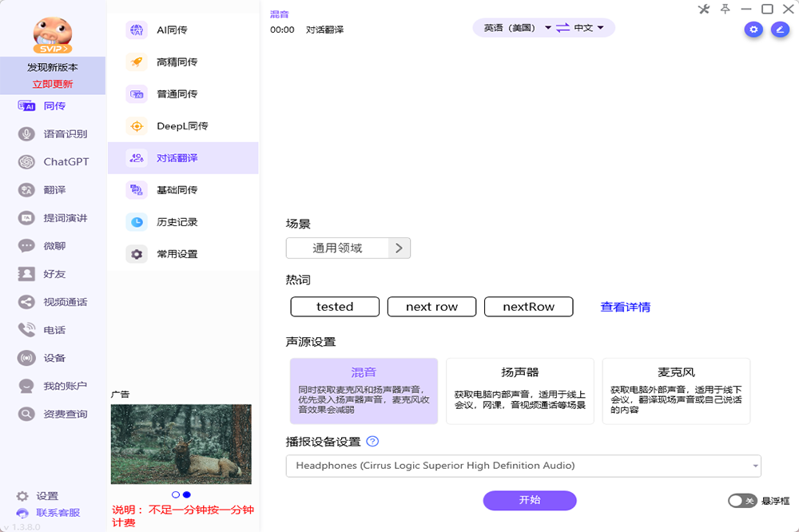The width and height of the screenshot is (799, 532).
Task: Click the help icon beside 播报设备设置
Action: point(372,442)
